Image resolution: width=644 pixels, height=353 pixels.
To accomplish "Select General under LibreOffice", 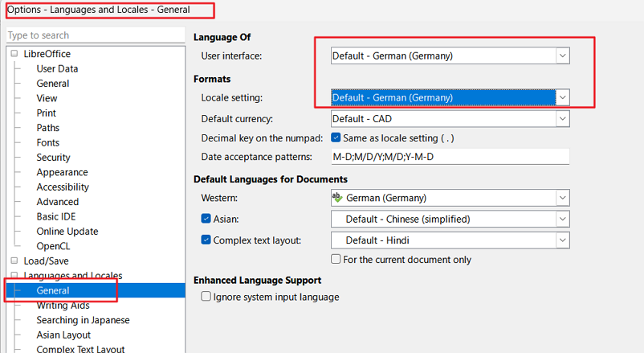I will (x=52, y=84).
